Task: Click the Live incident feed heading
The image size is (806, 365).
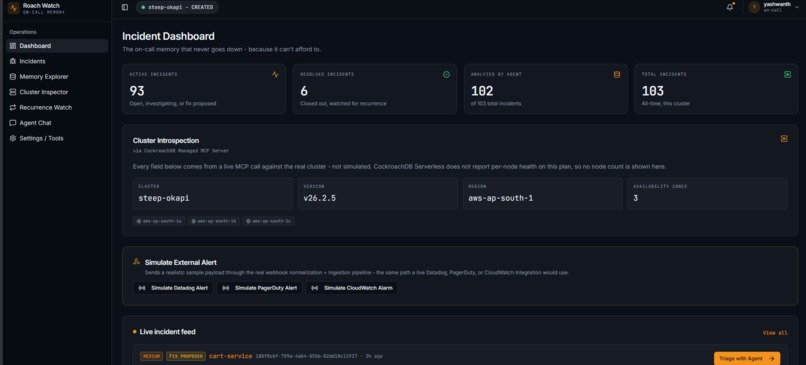Action: (168, 332)
